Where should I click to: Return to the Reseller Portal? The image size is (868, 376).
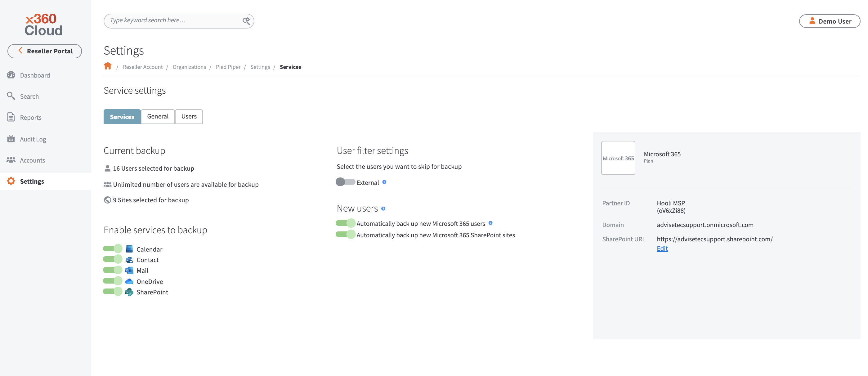pos(44,51)
